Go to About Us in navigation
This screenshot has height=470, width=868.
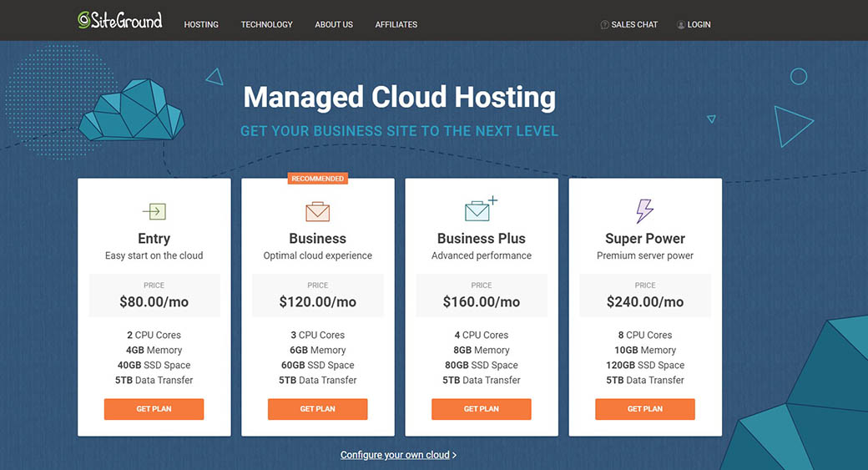coord(334,25)
